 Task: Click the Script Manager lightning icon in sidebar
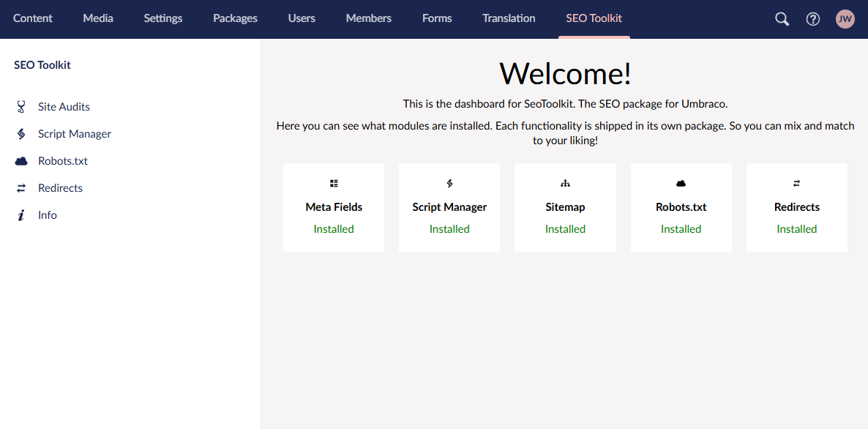click(20, 133)
